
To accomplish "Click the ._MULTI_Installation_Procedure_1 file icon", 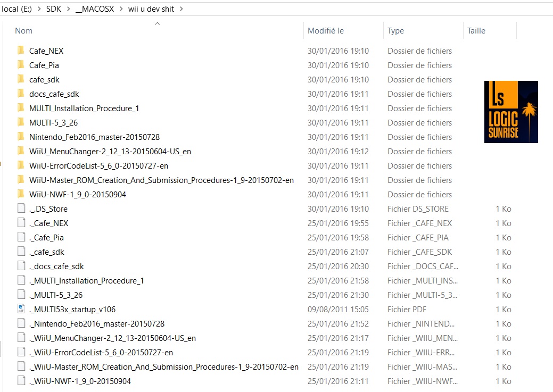I will (21, 280).
